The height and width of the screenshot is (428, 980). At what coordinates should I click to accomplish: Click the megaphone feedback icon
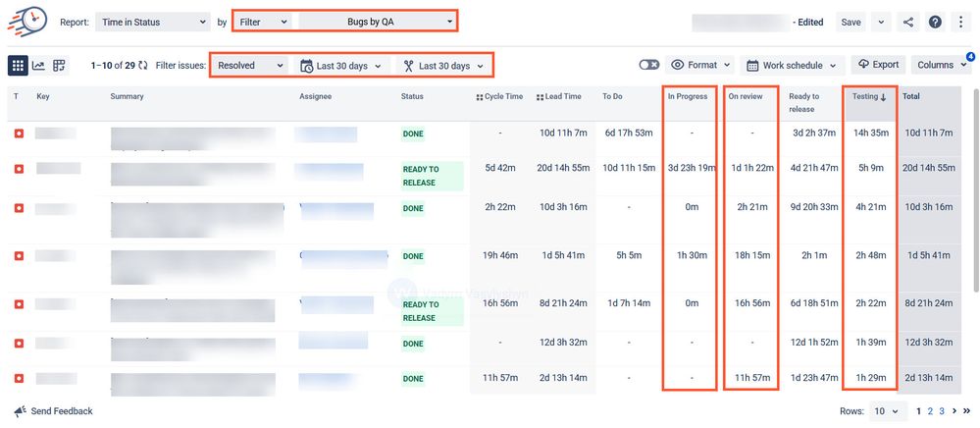pos(20,411)
